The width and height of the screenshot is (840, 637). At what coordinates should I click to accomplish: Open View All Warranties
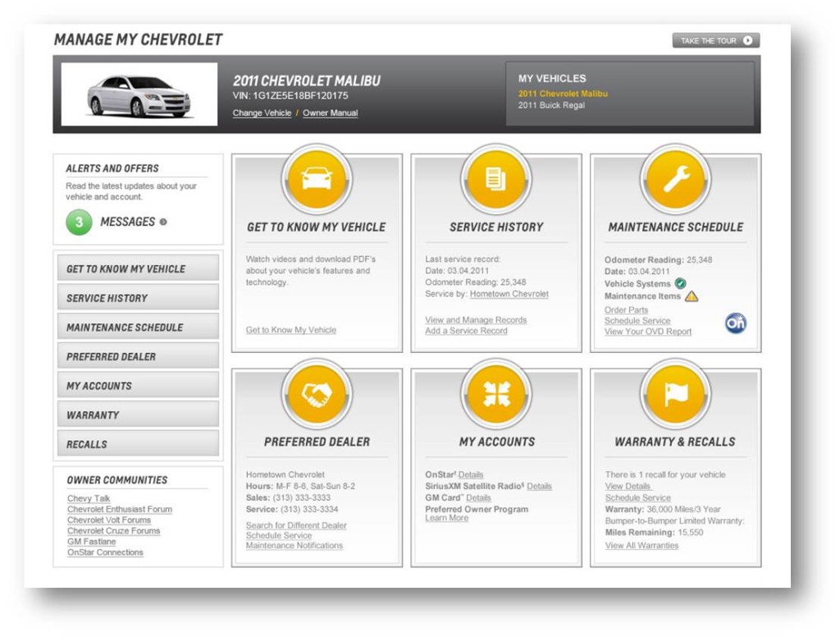(641, 545)
